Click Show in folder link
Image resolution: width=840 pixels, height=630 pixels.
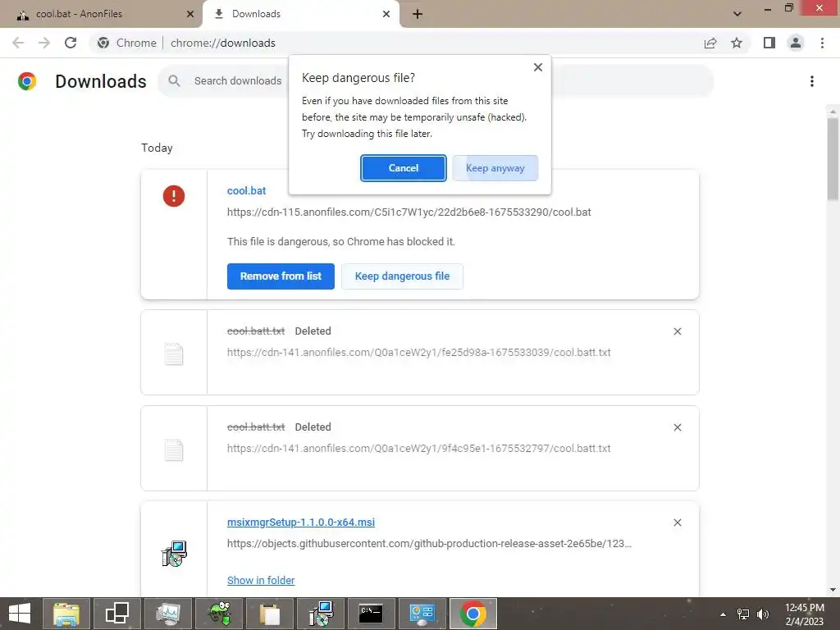tap(261, 580)
